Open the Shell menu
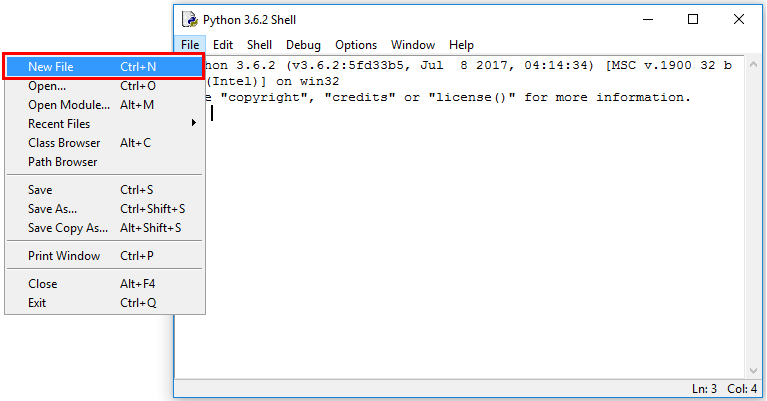767x401 pixels. click(x=259, y=45)
